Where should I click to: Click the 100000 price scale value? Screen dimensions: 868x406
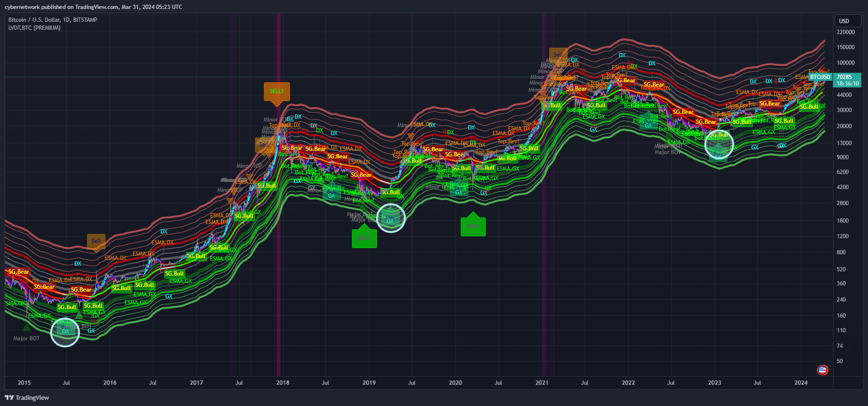tap(846, 63)
